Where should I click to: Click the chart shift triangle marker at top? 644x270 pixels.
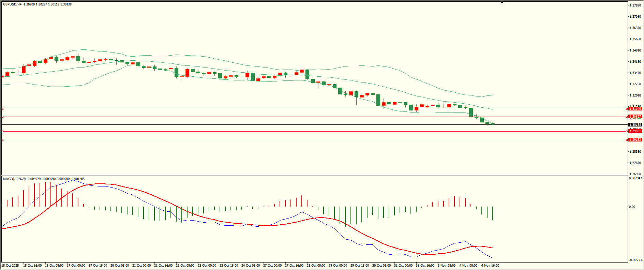pyautogui.click(x=502, y=3)
